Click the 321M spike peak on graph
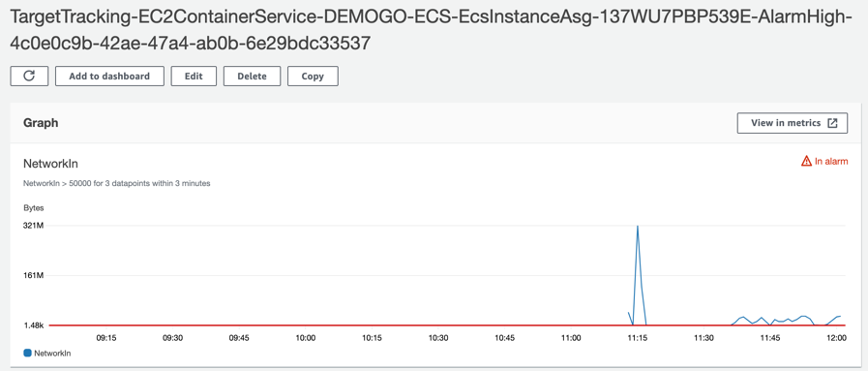868x371 pixels. click(x=638, y=226)
